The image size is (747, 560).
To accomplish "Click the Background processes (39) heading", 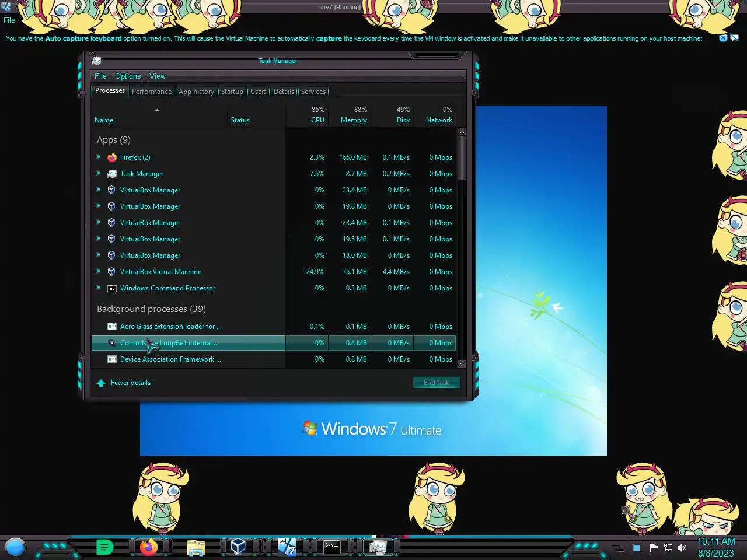I will (151, 309).
